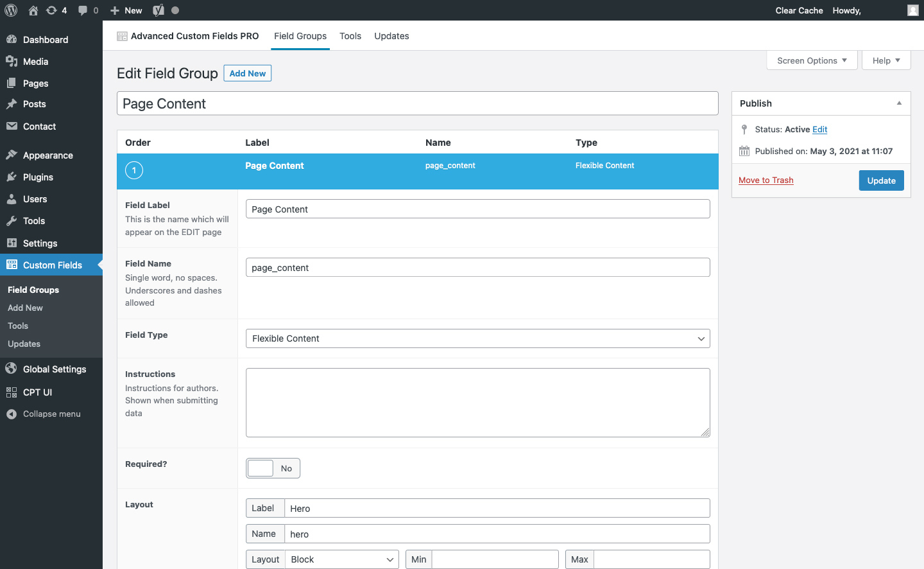Image resolution: width=924 pixels, height=569 pixels.
Task: Switch to the Updates tab
Action: click(391, 36)
